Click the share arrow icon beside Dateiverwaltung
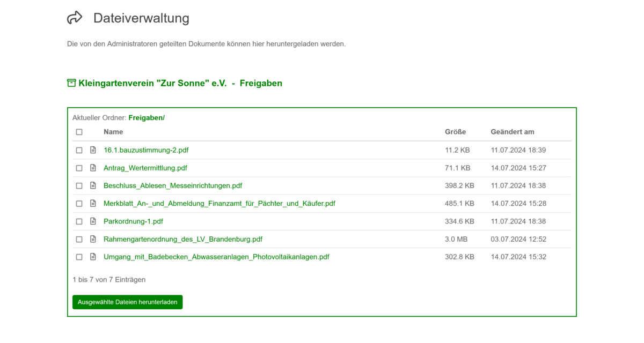 (x=75, y=18)
